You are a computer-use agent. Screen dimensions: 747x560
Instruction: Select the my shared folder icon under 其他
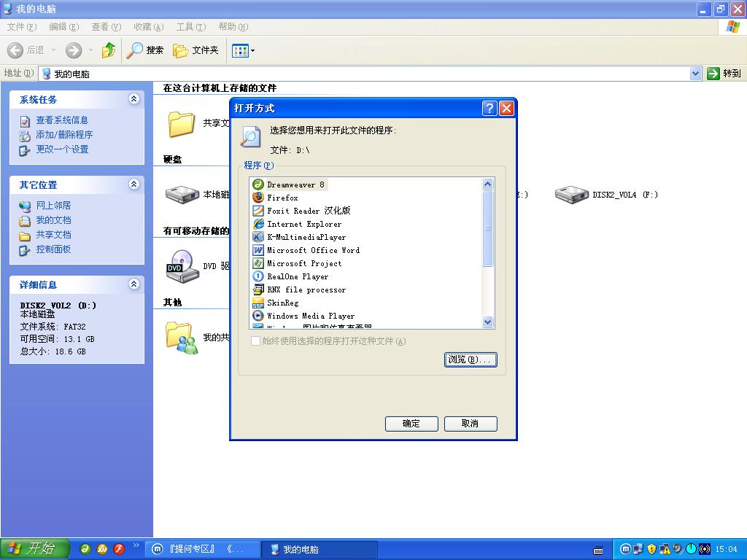pyautogui.click(x=182, y=338)
